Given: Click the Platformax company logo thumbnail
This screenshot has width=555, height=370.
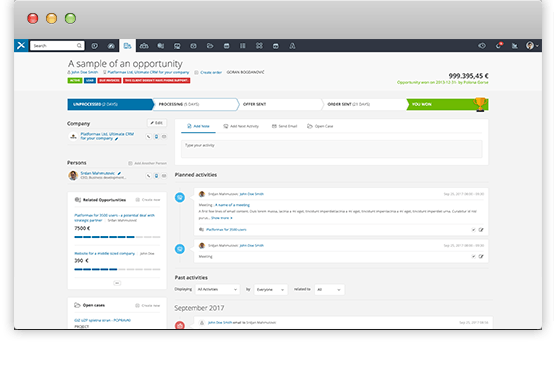Looking at the screenshot, I should 73,136.
